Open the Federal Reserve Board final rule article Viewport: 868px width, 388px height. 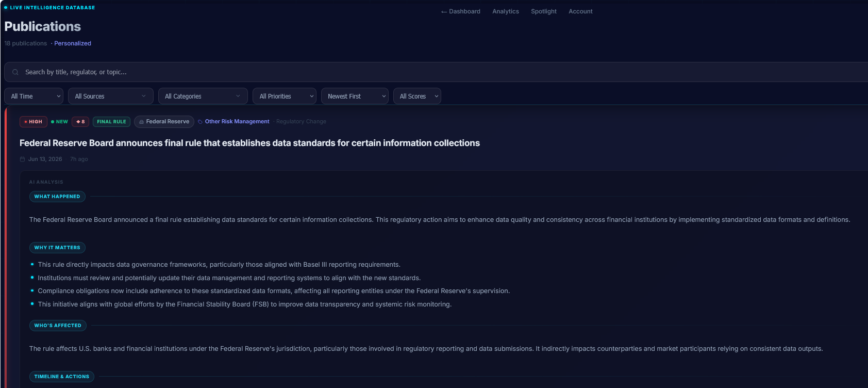pyautogui.click(x=249, y=143)
